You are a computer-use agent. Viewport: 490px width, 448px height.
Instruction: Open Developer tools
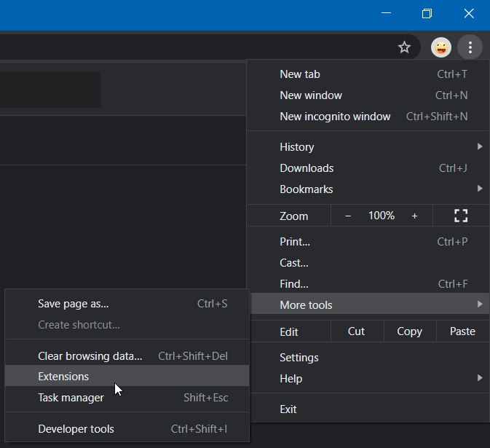tap(76, 429)
